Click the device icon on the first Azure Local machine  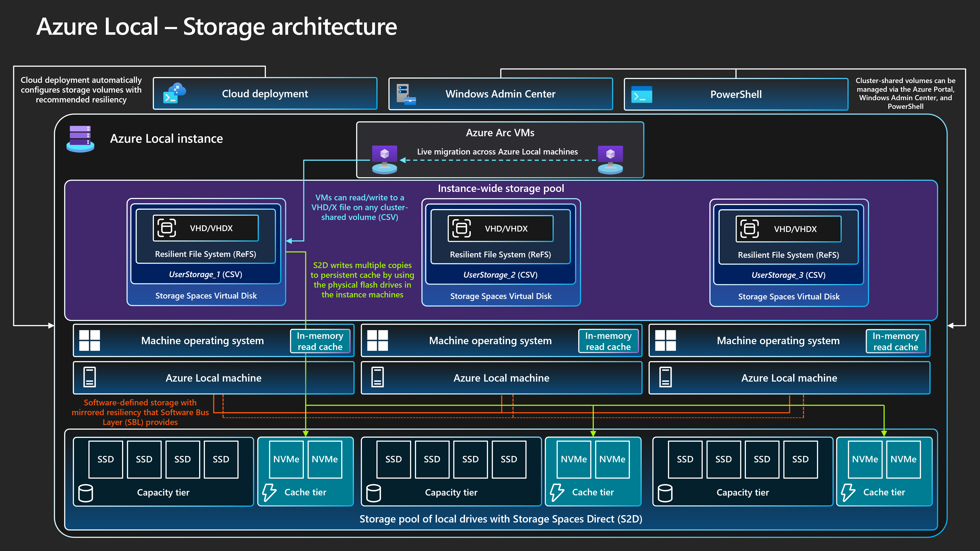[89, 377]
